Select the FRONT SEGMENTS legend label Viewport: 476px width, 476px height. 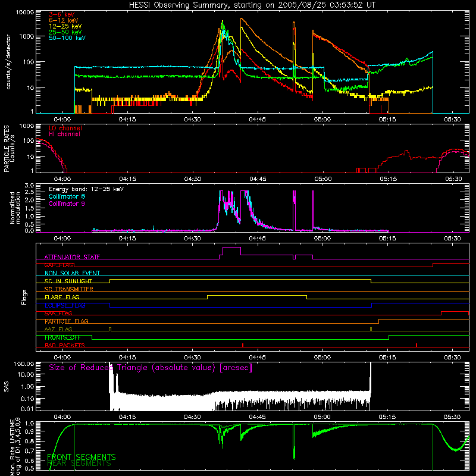pos(82,457)
